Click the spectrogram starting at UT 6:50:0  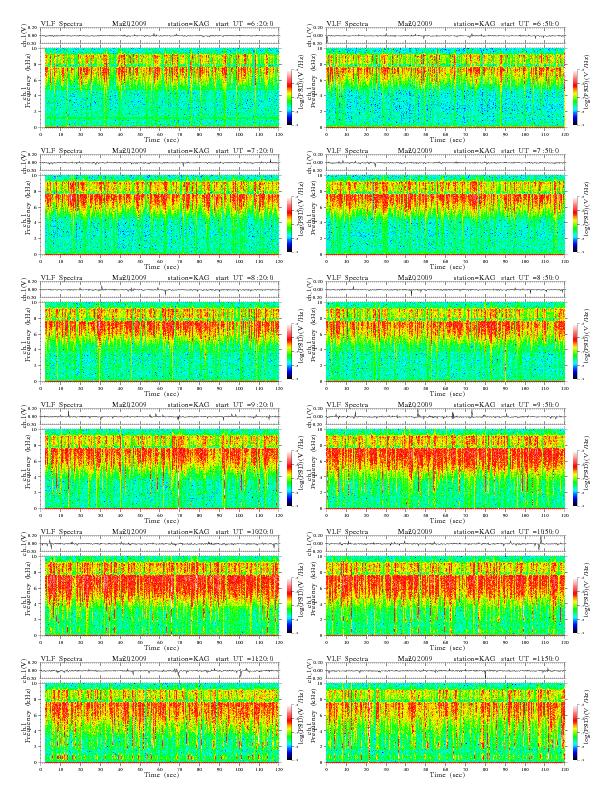click(x=445, y=88)
